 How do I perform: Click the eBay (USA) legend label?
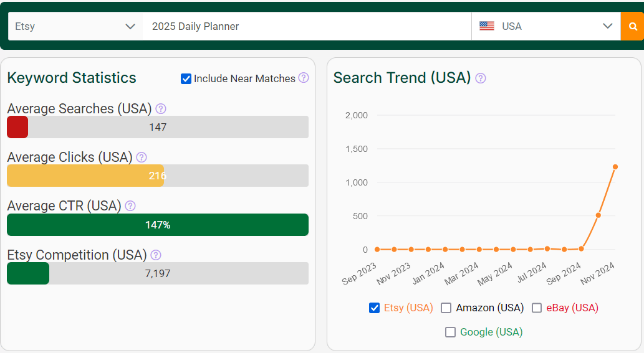tap(572, 308)
